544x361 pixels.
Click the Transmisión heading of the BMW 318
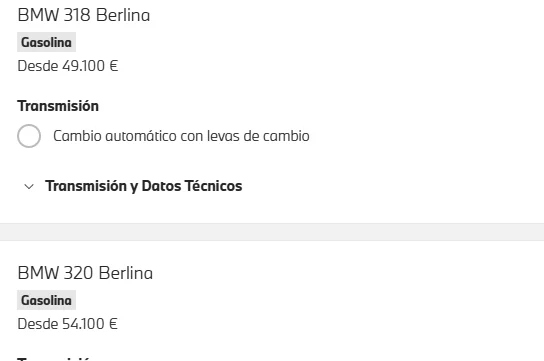click(x=58, y=106)
